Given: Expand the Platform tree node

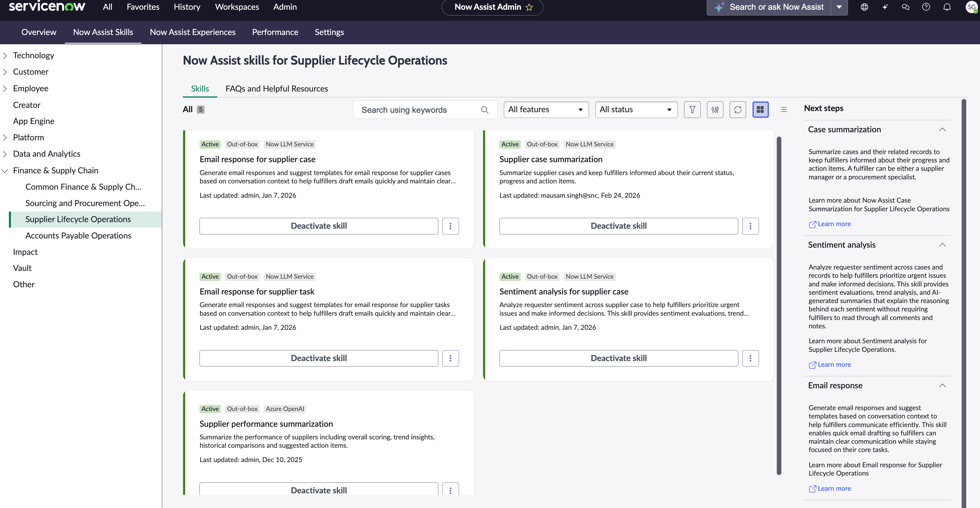Looking at the screenshot, I should point(5,138).
